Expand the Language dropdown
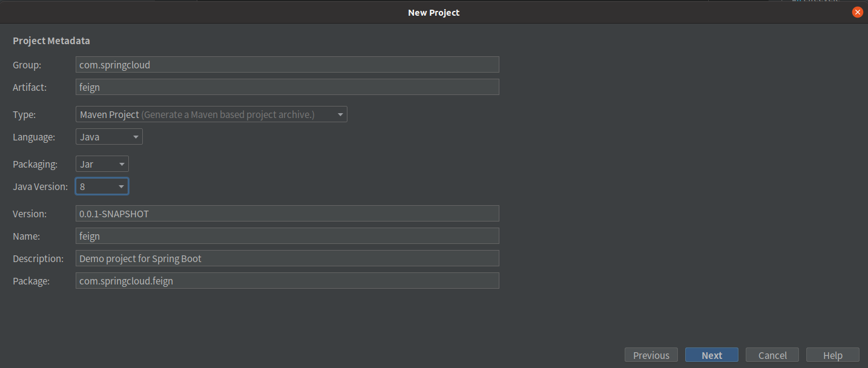This screenshot has height=368, width=868. pos(109,137)
